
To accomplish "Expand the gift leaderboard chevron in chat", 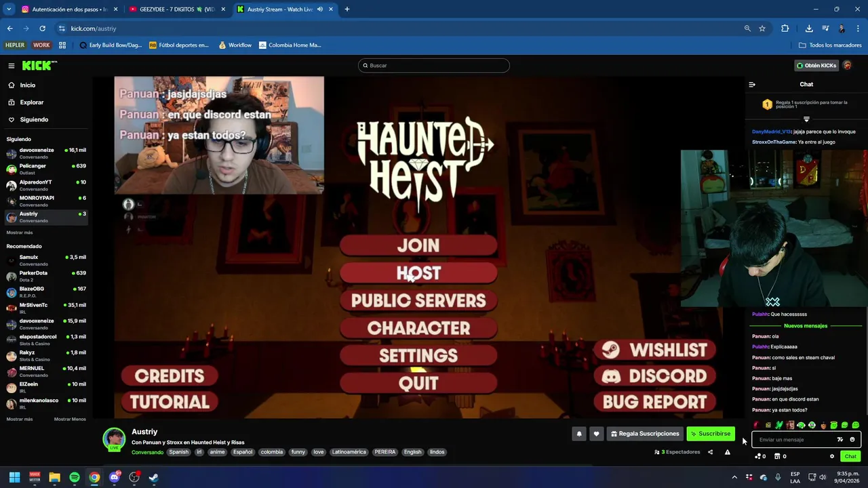I will (x=806, y=119).
